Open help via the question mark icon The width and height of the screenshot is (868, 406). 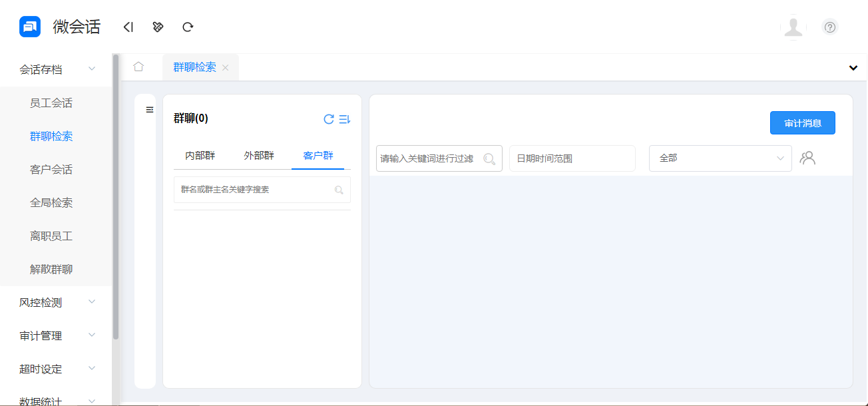click(x=829, y=27)
